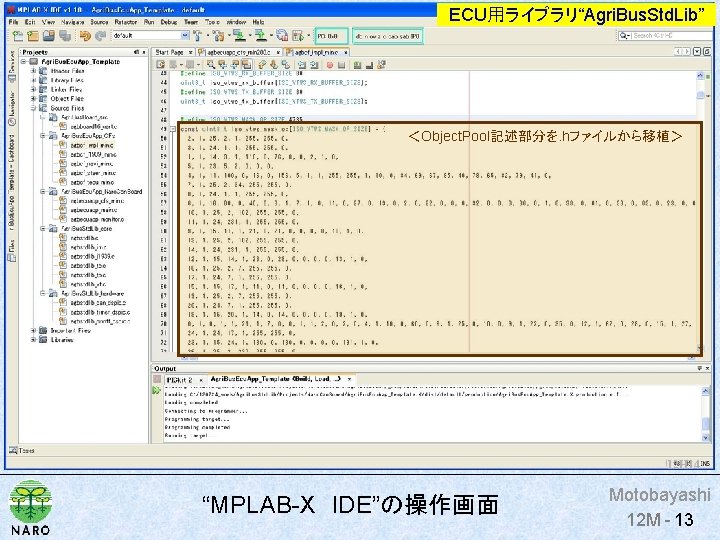Click the Redo arrow icon

(101, 35)
